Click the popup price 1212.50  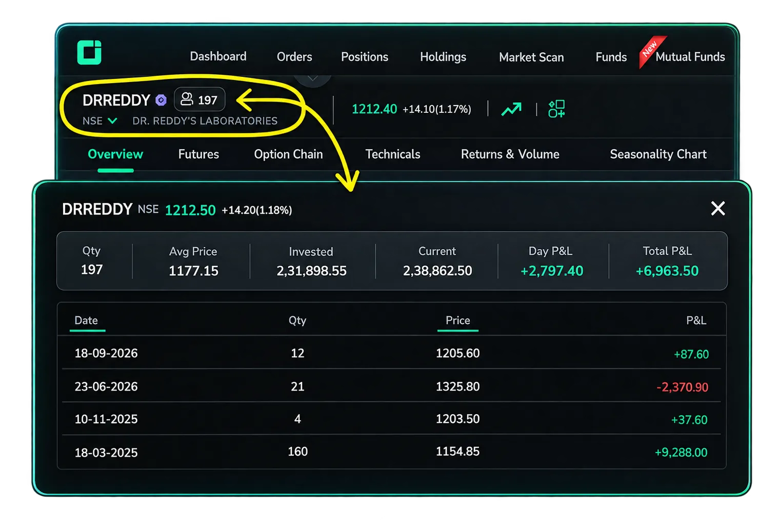pos(190,210)
